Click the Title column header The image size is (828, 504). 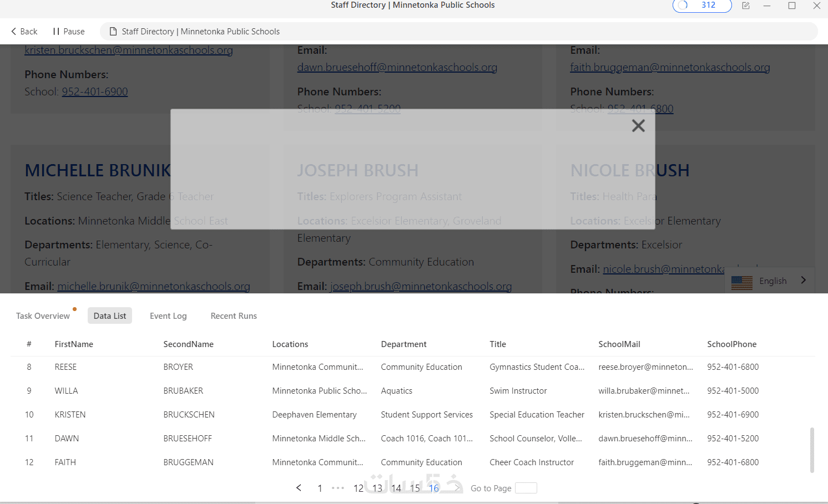click(498, 344)
